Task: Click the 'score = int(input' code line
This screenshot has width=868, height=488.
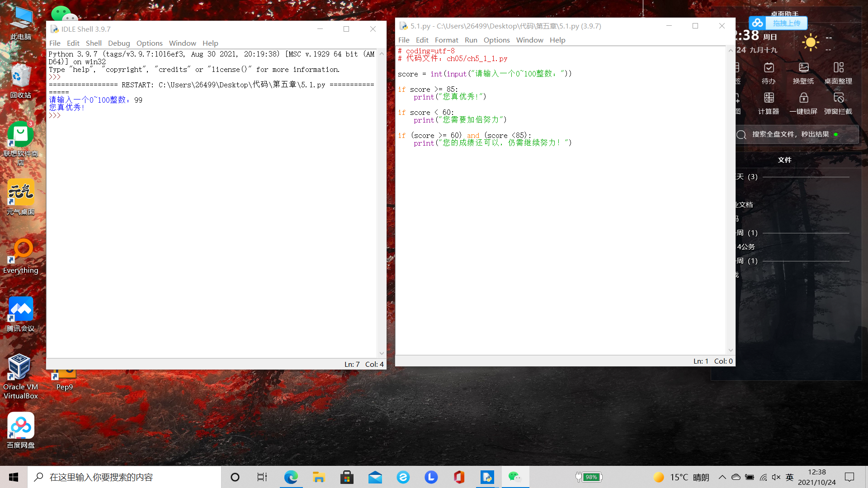Action: coord(485,74)
